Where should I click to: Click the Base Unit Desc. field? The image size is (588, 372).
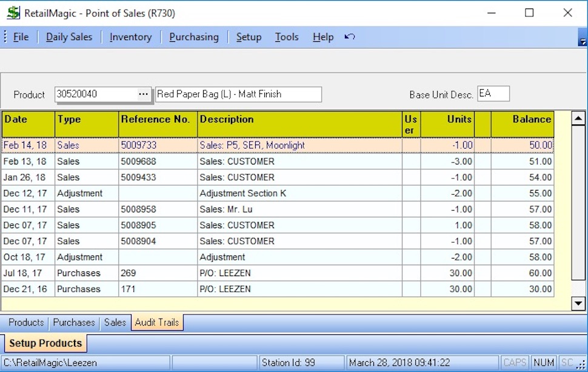tap(493, 93)
